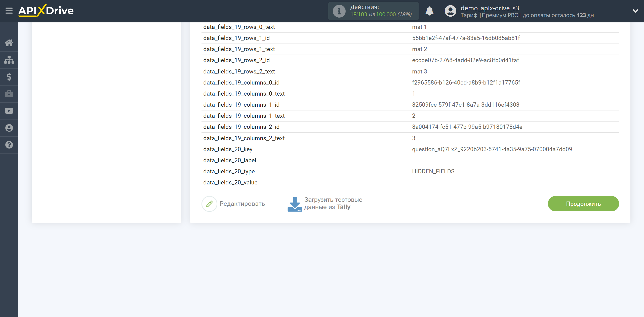
Task: Go to Home in the sidebar
Action: click(x=9, y=43)
